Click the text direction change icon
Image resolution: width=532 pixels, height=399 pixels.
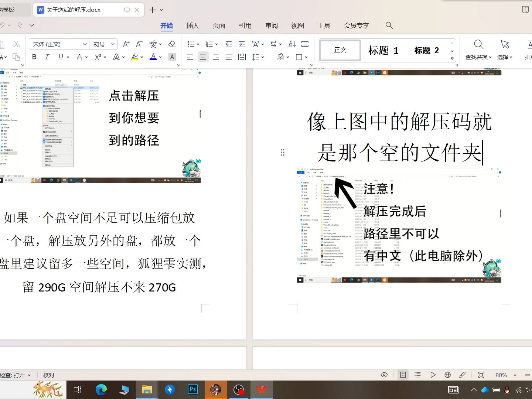coord(273,44)
